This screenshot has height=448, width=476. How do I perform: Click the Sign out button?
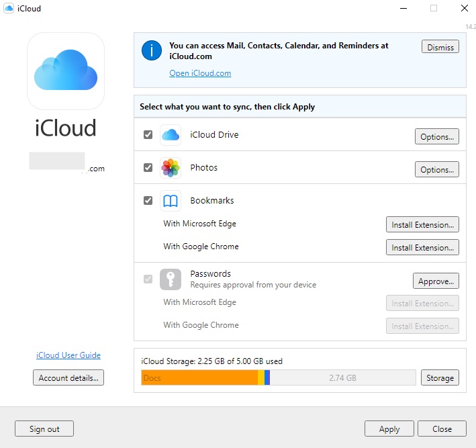tap(44, 429)
